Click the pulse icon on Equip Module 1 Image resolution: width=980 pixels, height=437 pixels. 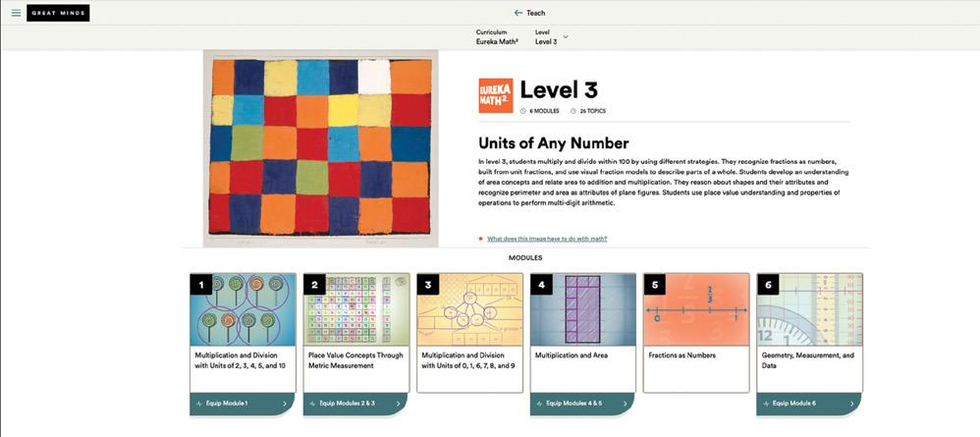198,404
